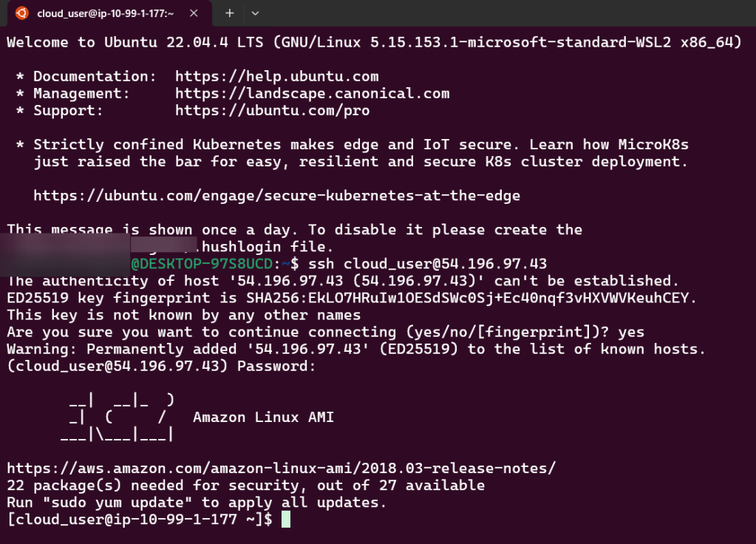Image resolution: width=756 pixels, height=544 pixels.
Task: Click the green terminal cursor block
Action: (x=286, y=520)
